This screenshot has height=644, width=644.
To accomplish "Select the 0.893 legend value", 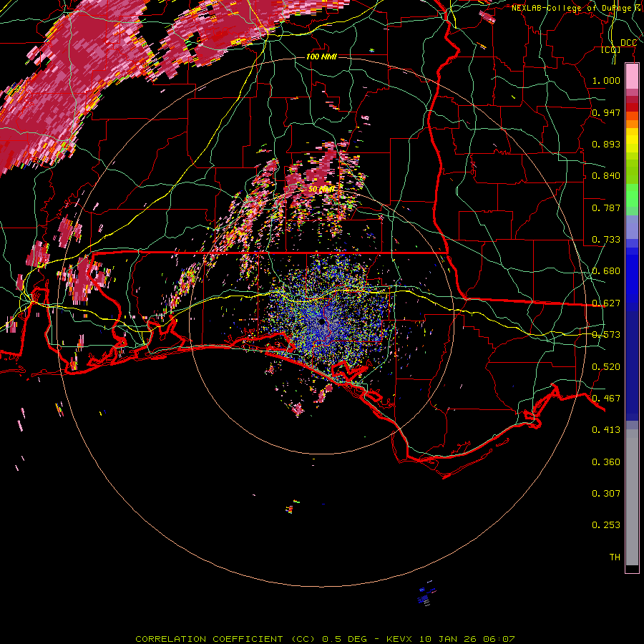I will (x=606, y=144).
